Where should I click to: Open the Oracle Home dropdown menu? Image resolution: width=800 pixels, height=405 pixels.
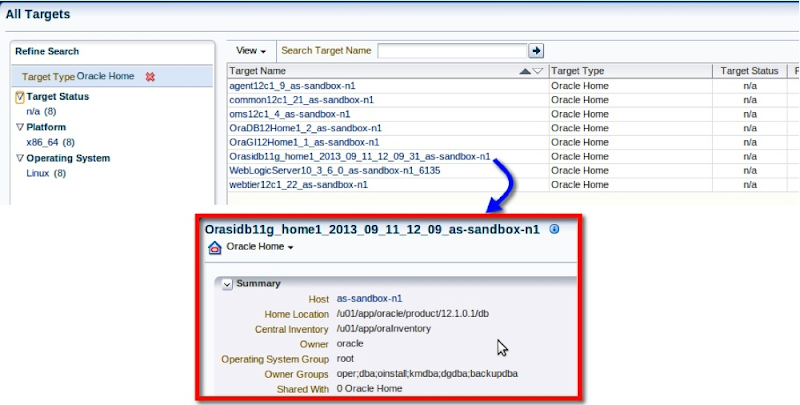click(x=260, y=247)
